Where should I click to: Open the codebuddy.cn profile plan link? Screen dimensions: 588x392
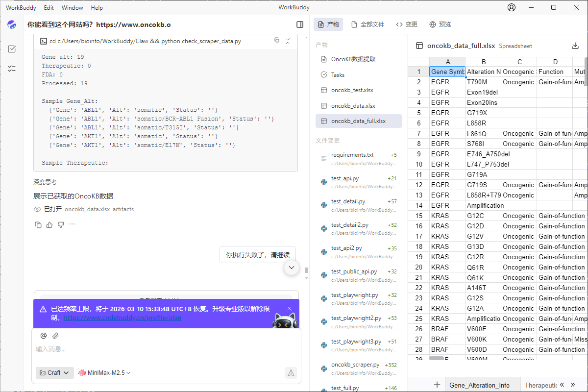pos(122,318)
